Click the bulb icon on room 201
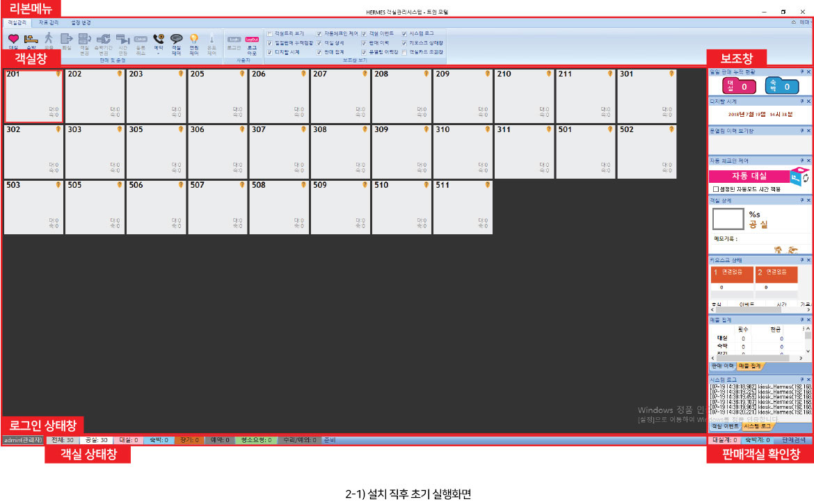The width and height of the screenshot is (814, 504). (58, 74)
